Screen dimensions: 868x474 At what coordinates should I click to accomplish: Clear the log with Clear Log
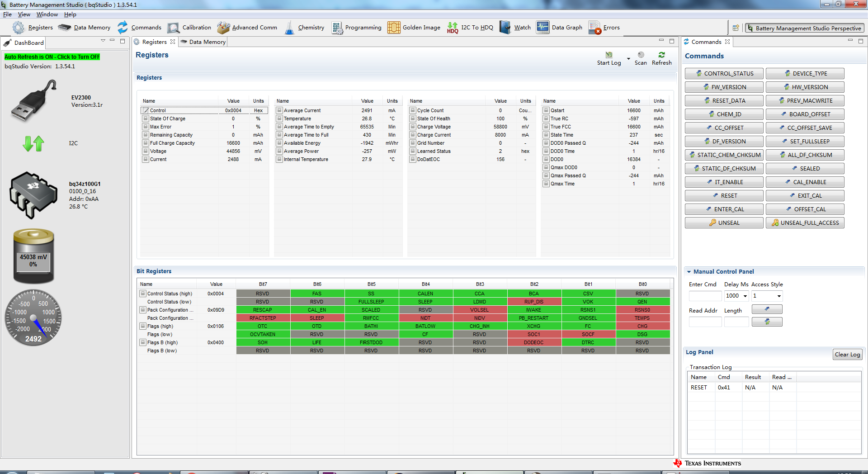click(x=847, y=355)
